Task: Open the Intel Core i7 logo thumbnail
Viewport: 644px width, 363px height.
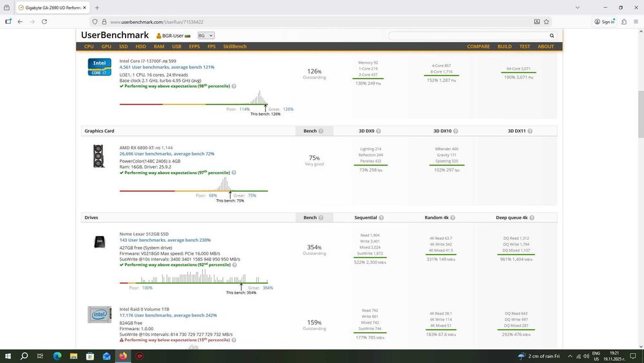Action: click(x=99, y=67)
